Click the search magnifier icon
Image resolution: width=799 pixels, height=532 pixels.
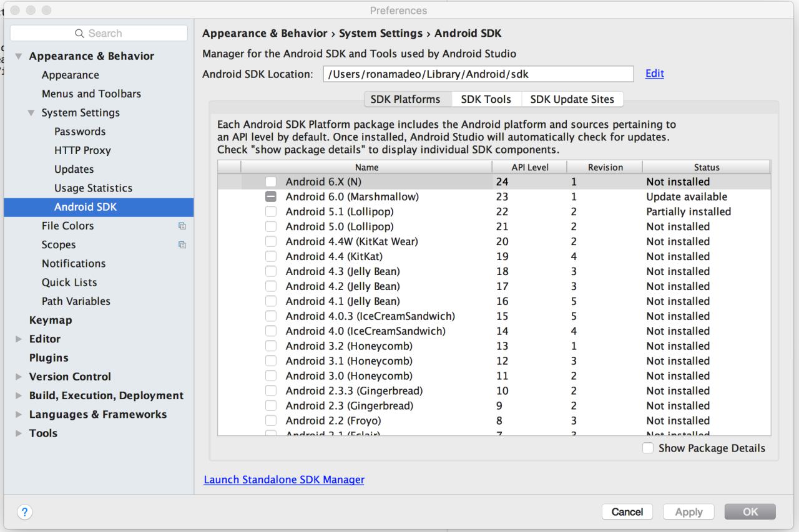[x=79, y=34]
